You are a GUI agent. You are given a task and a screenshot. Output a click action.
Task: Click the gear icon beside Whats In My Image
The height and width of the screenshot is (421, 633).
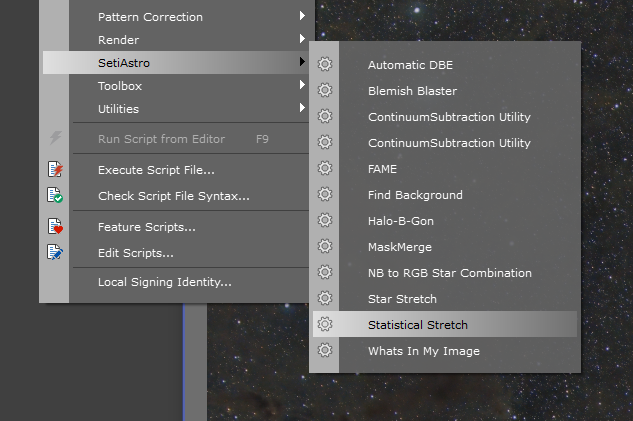(x=324, y=351)
